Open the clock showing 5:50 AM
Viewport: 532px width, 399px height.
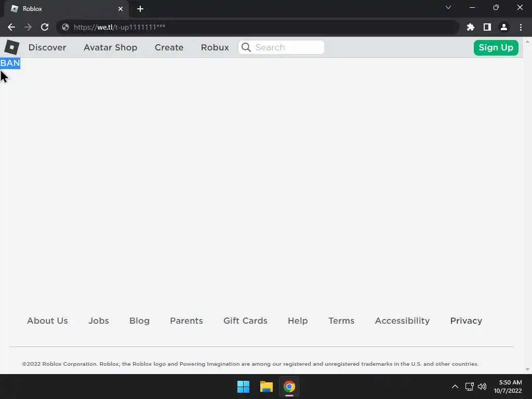[x=508, y=387]
